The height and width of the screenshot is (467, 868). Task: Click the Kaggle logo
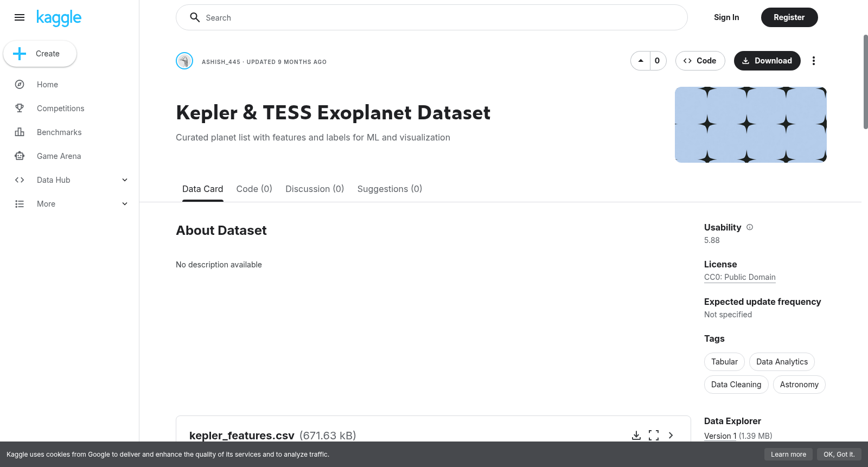point(59,18)
